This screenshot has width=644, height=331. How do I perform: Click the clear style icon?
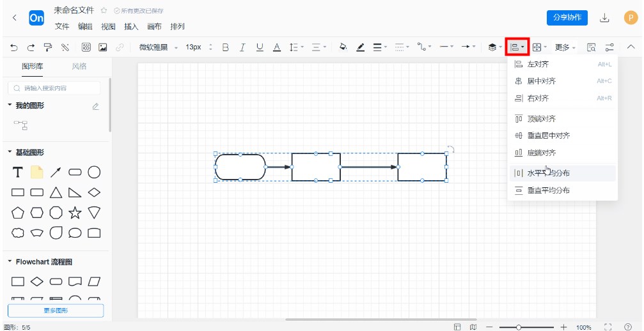pos(65,47)
